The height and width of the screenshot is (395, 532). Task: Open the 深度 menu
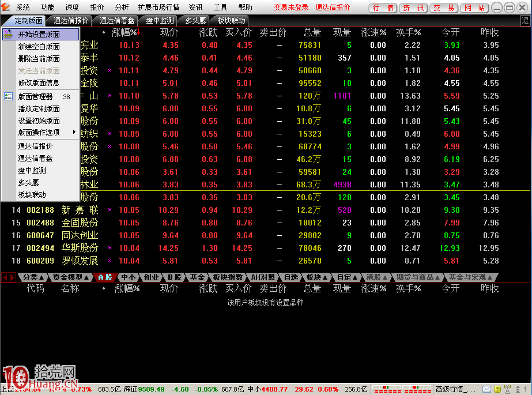[72, 7]
